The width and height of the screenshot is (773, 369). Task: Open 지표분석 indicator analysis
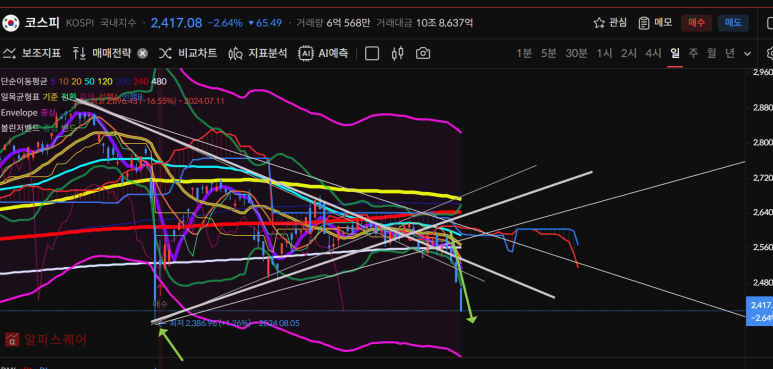[257, 53]
